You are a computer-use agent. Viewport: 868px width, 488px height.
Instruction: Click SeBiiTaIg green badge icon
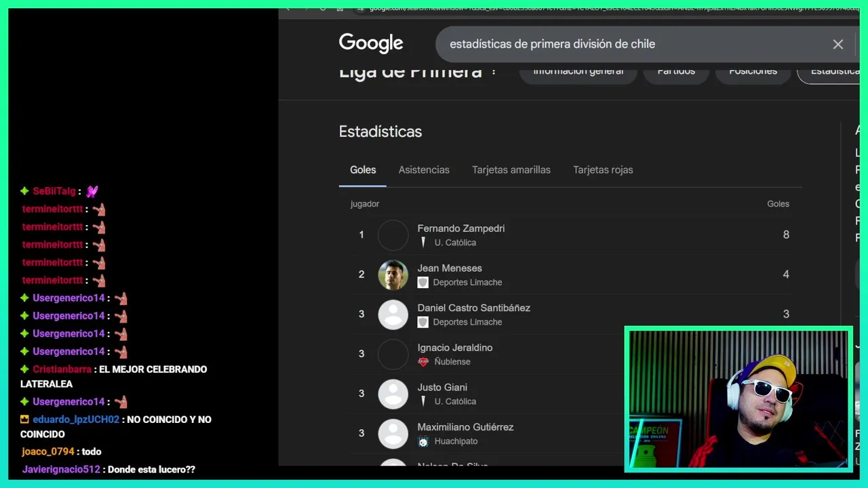point(25,191)
